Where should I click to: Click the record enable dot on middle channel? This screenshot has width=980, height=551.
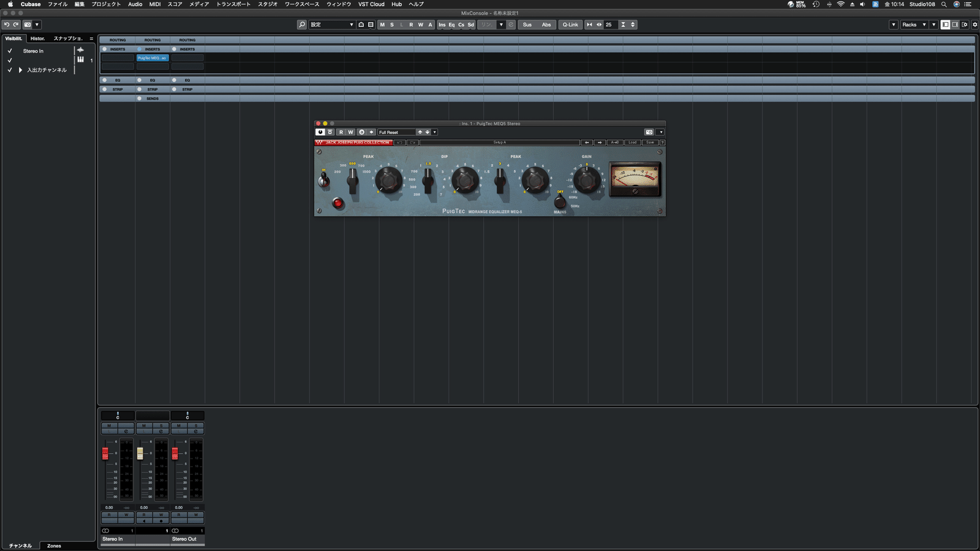[x=161, y=521]
